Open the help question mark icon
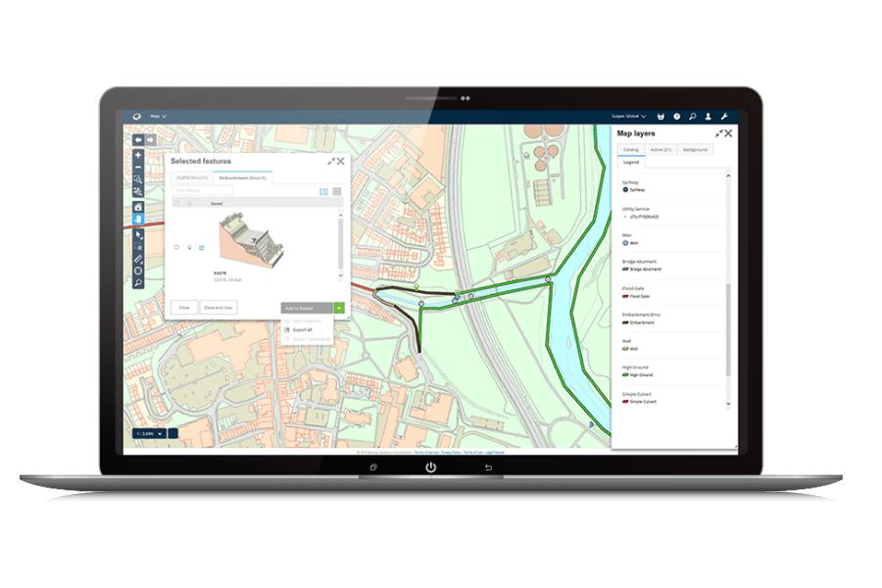The height and width of the screenshot is (588, 882). (x=676, y=116)
